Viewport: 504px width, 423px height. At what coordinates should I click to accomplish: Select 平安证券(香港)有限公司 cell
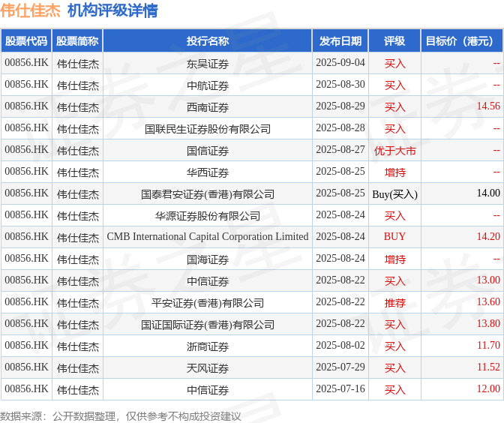click(x=208, y=303)
